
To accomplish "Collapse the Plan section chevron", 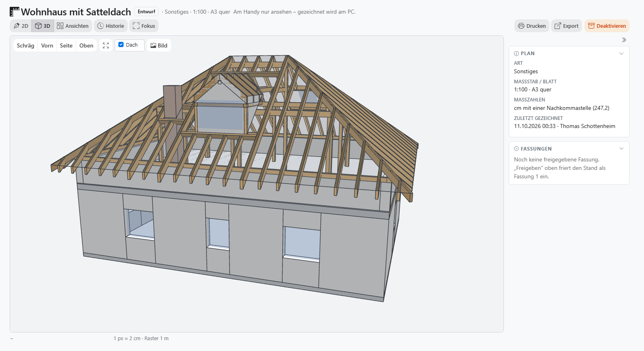I will tap(621, 53).
